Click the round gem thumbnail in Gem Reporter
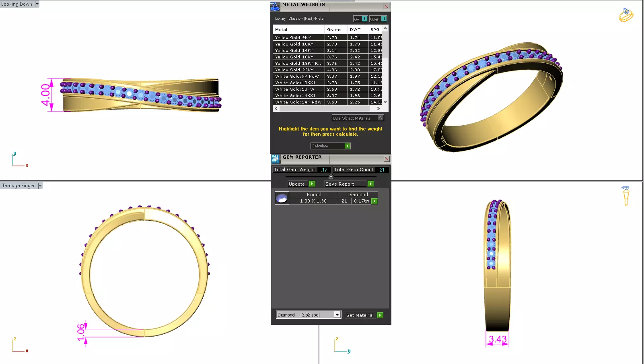644x364 pixels. (282, 198)
